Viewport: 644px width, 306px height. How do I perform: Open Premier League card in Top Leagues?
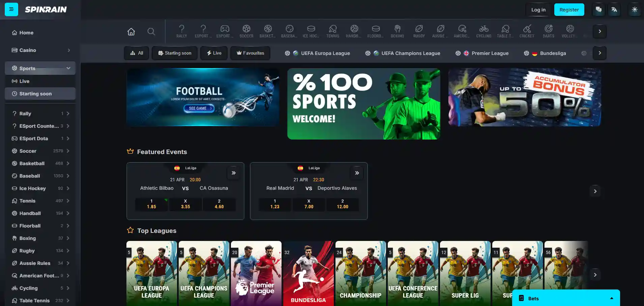tap(256, 273)
